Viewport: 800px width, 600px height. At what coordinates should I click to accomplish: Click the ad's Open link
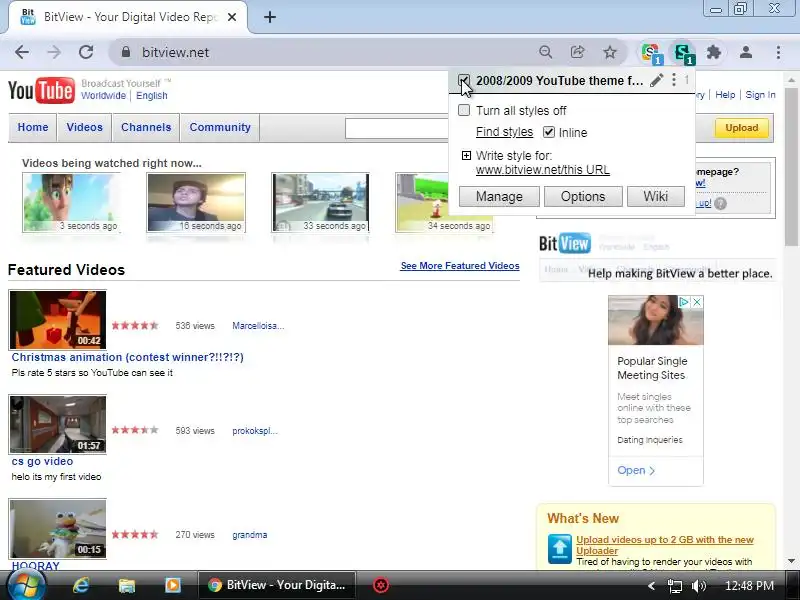tap(636, 470)
